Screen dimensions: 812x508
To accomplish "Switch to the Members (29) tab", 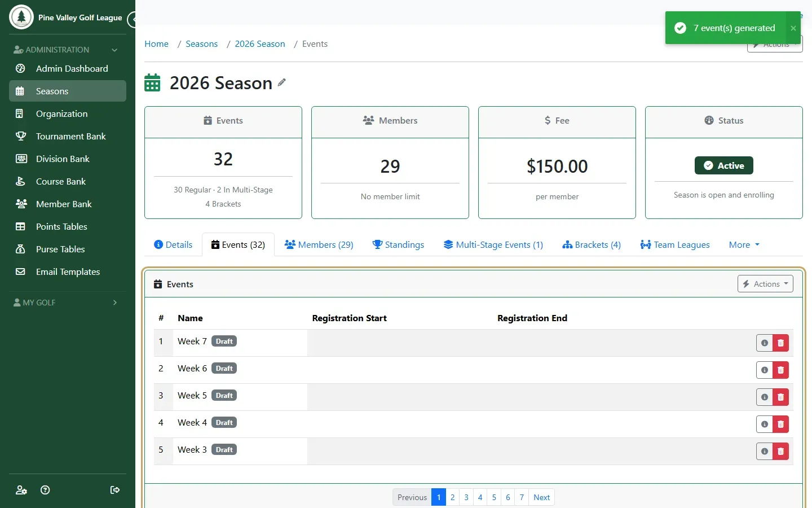I will pyautogui.click(x=319, y=245).
